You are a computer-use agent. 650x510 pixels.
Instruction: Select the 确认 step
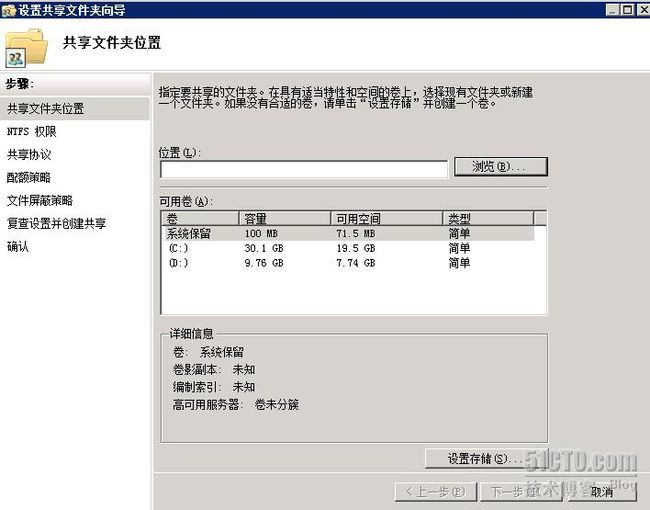[18, 247]
